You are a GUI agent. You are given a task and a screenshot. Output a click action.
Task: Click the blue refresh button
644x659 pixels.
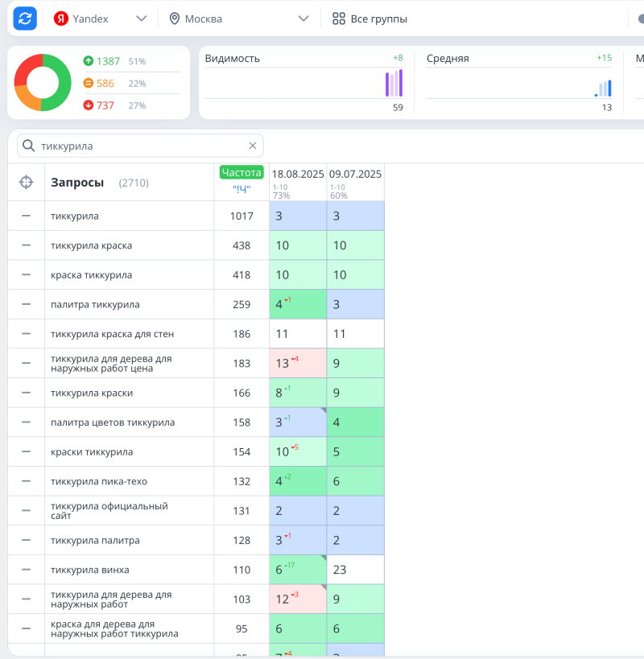[x=25, y=19]
